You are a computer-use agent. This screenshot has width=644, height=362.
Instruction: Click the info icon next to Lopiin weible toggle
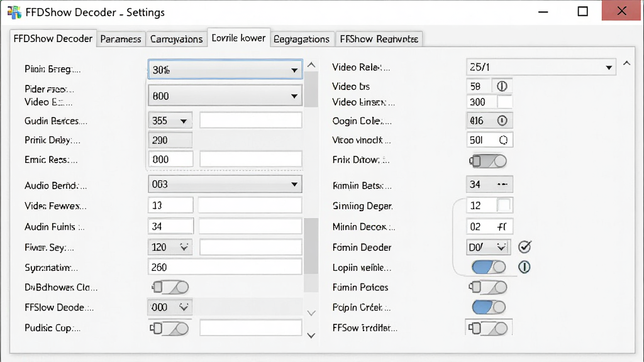pos(524,267)
